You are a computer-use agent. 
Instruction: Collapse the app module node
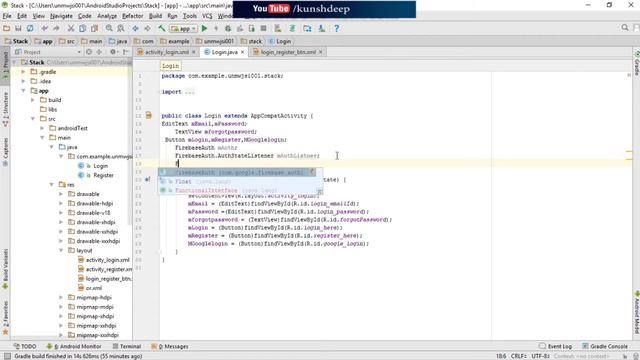24,91
